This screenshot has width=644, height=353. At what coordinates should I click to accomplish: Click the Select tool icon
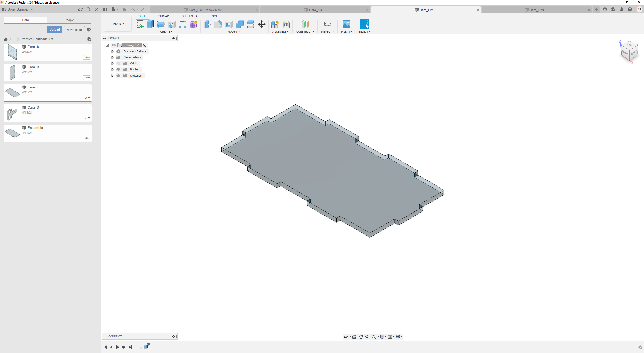click(x=364, y=24)
